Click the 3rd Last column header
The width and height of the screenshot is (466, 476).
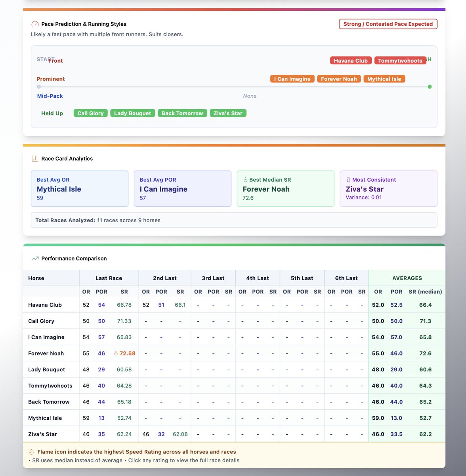[x=213, y=278]
